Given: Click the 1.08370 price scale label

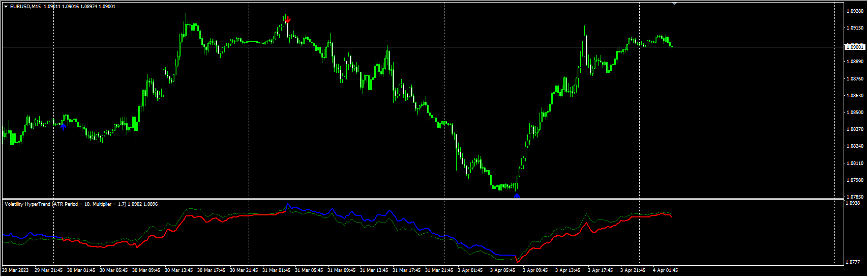Looking at the screenshot, I should click(x=855, y=129).
